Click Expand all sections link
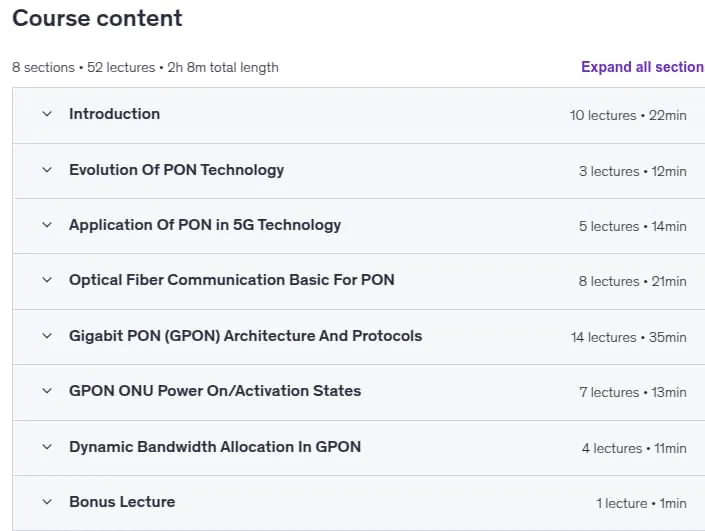 point(643,67)
